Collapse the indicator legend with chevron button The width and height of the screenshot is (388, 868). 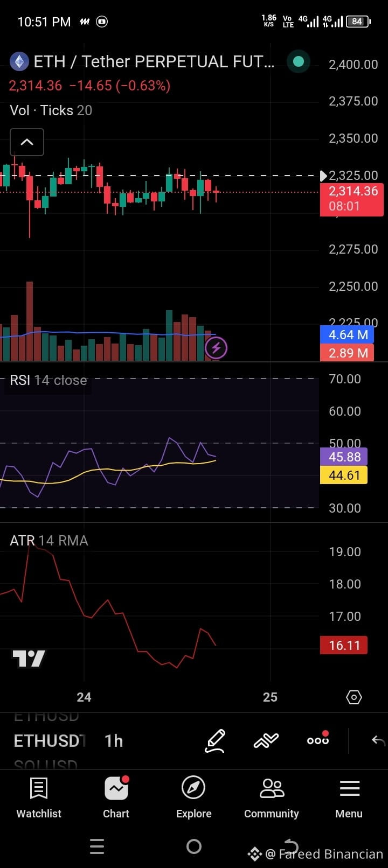coord(27,142)
